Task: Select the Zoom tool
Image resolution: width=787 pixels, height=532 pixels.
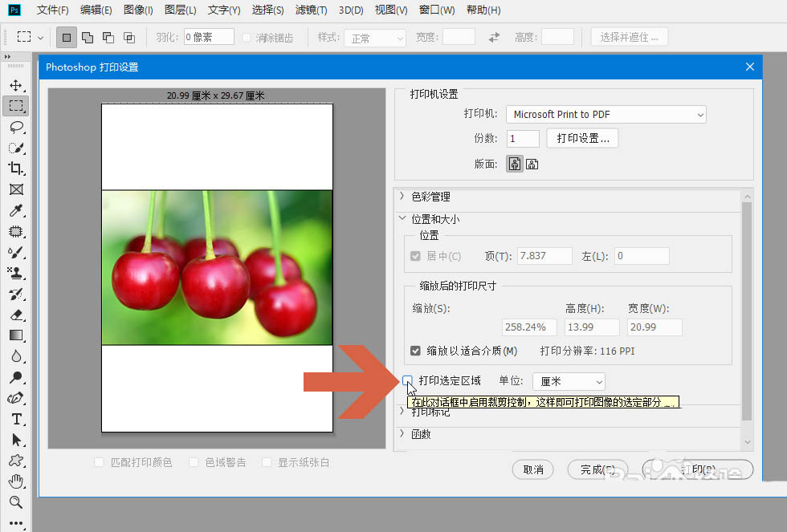Action: [x=16, y=502]
